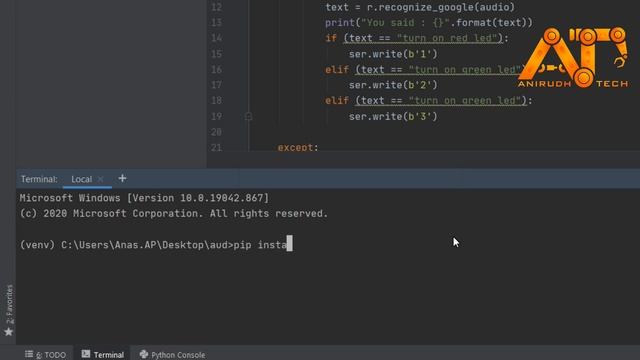The height and width of the screenshot is (360, 640).
Task: Click the except: keyword line
Action: 298,147
